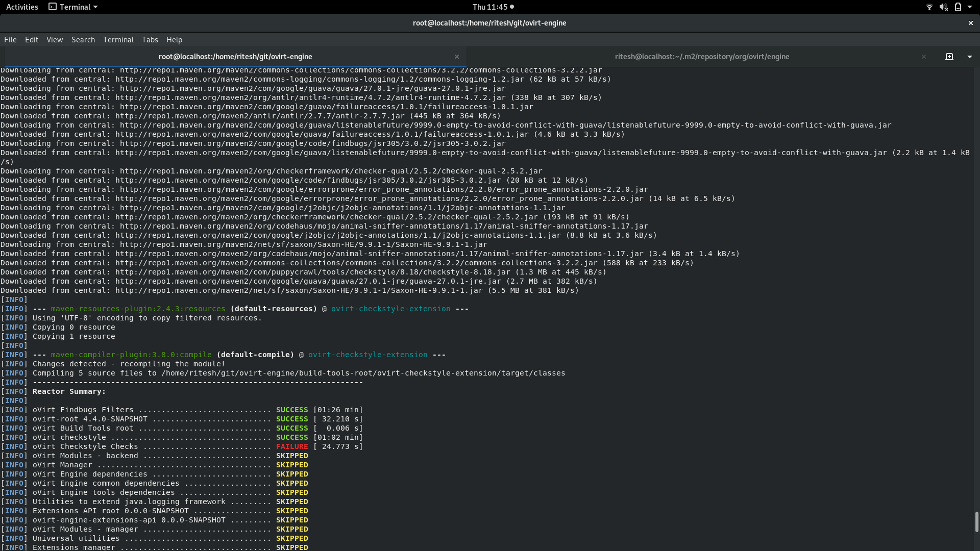This screenshot has width=980, height=551.
Task: Open the clock and calendar popup
Action: pos(493,7)
